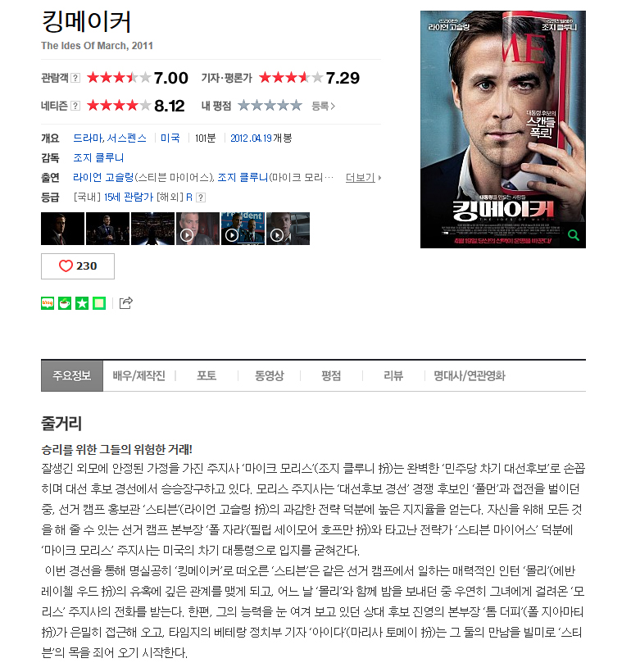The height and width of the screenshot is (672, 631).
Task: Click the green star bookmark icon
Action: pos(82,303)
